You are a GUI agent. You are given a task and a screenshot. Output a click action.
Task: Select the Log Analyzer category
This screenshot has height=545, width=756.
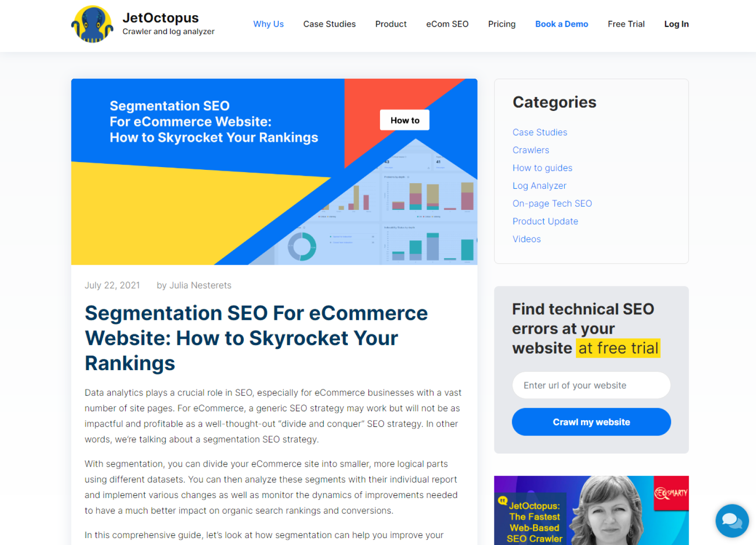coord(539,186)
